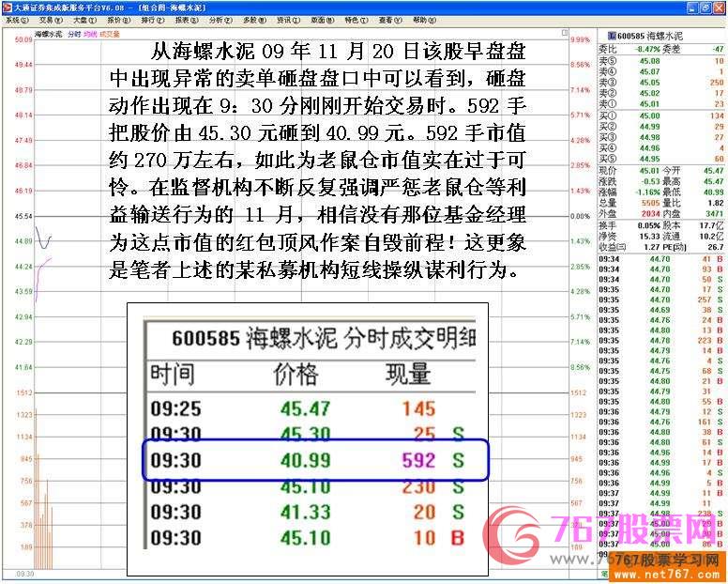Click the 涨幅 value -1.16%
This screenshot has width=728, height=584.
click(648, 192)
